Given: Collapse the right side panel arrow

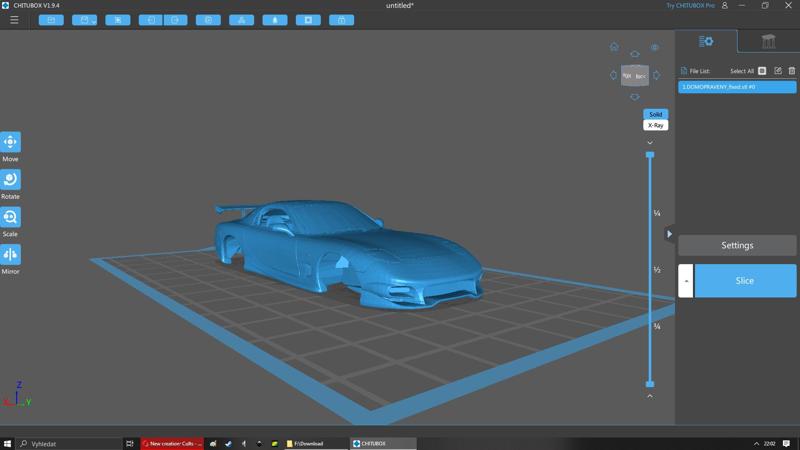Looking at the screenshot, I should tap(669, 234).
